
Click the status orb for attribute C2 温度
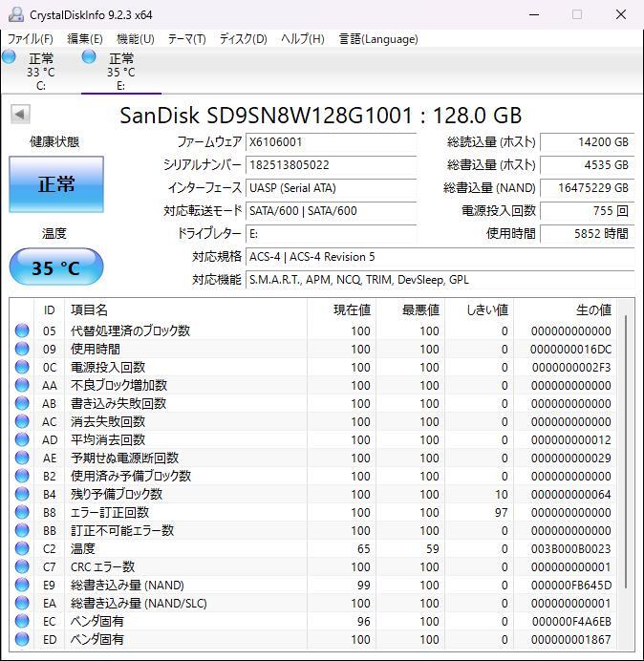[22, 548]
